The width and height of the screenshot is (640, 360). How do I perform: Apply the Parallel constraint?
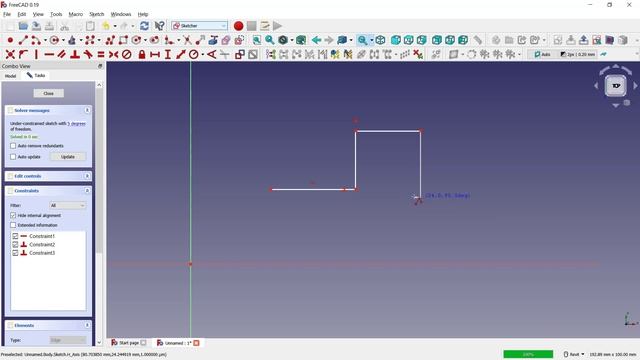(x=62, y=54)
